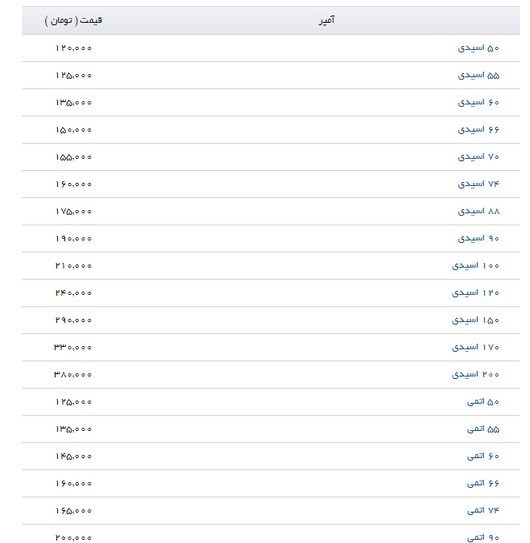Click the price ۱۲۰,۰۰۰ cell
530x543 pixels.
(x=73, y=48)
